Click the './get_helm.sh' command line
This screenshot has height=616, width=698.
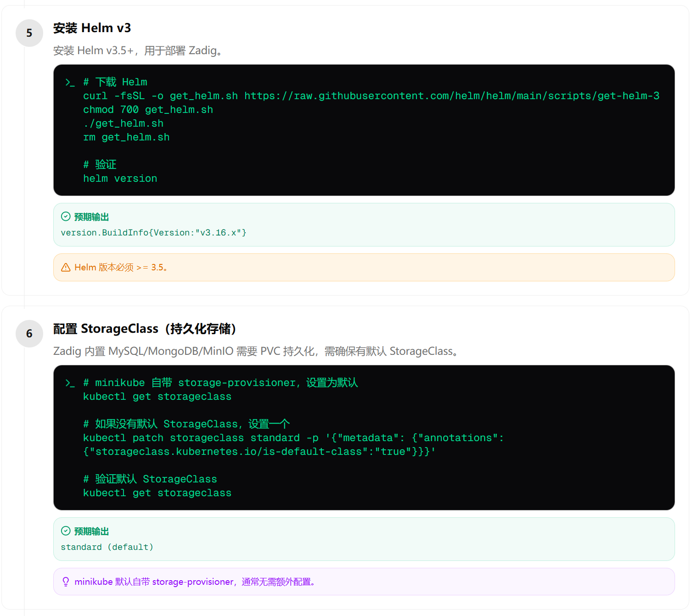pyautogui.click(x=123, y=123)
